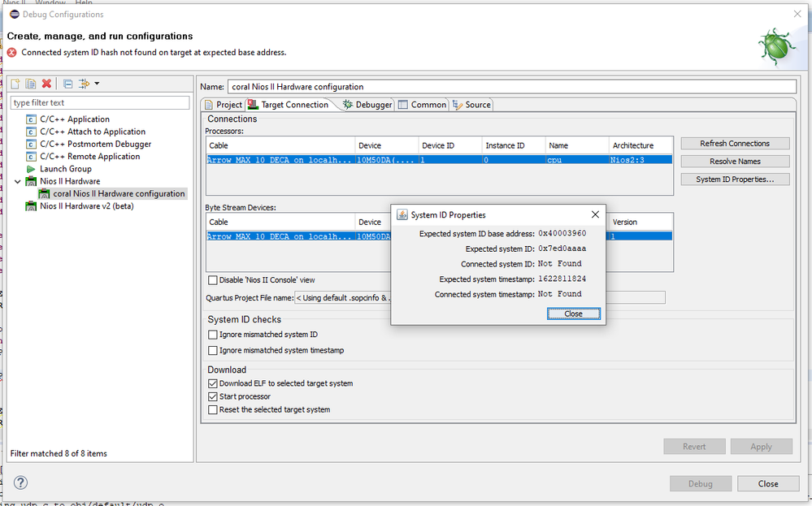Click the C/C++ Application icon
Viewport: 812px width, 506px height.
(31, 119)
